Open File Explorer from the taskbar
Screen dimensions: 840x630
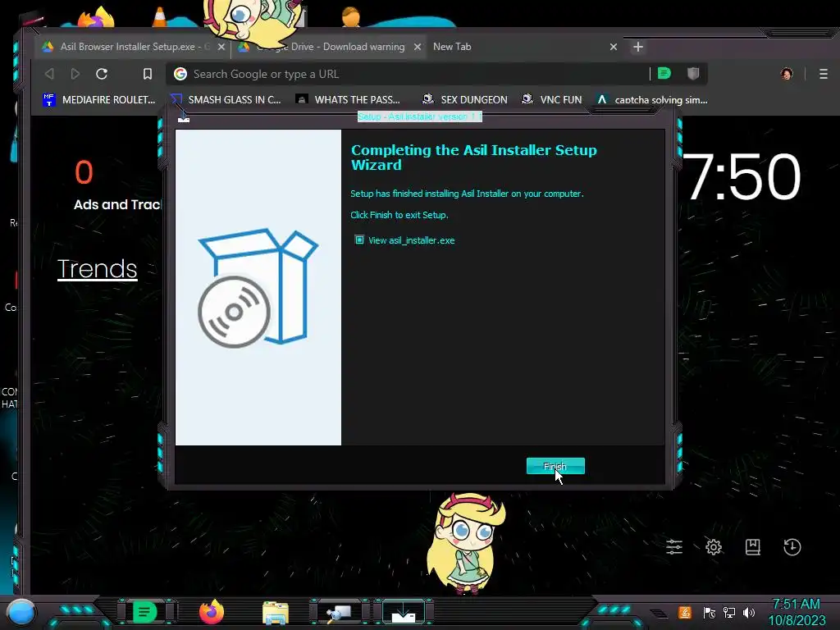click(x=276, y=613)
